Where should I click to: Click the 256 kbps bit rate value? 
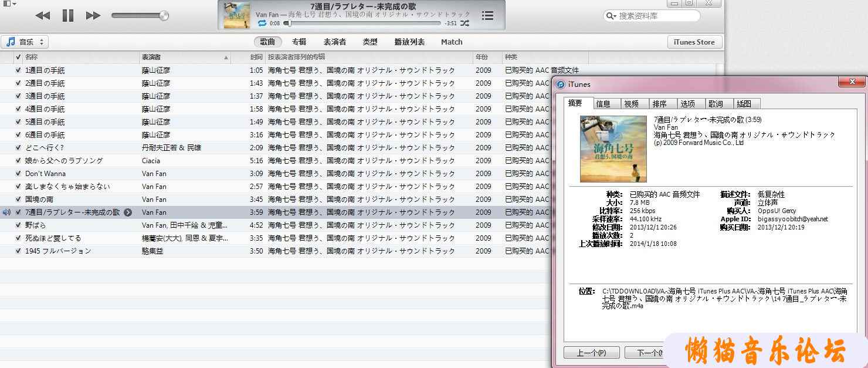pos(642,211)
